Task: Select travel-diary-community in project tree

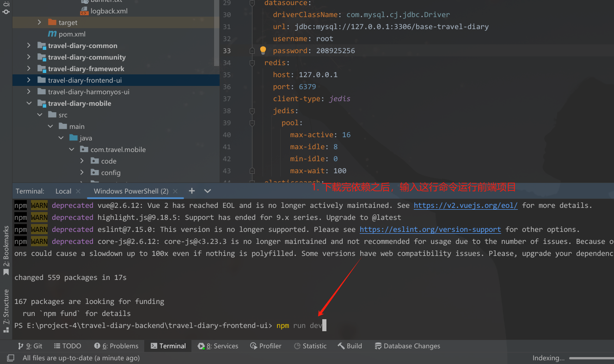Action: (x=87, y=57)
